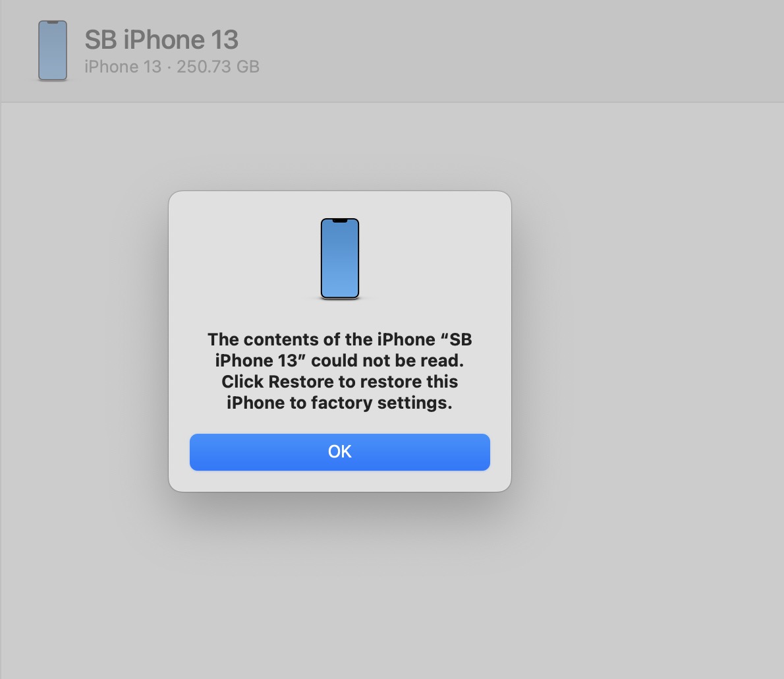Click the screen of the header iPhone icon
784x679 pixels.
click(x=53, y=51)
